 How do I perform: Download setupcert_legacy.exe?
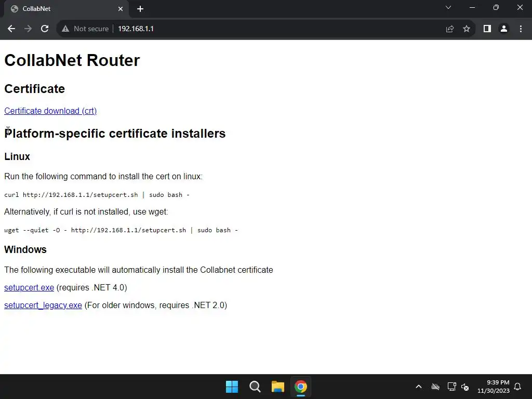[43, 305]
